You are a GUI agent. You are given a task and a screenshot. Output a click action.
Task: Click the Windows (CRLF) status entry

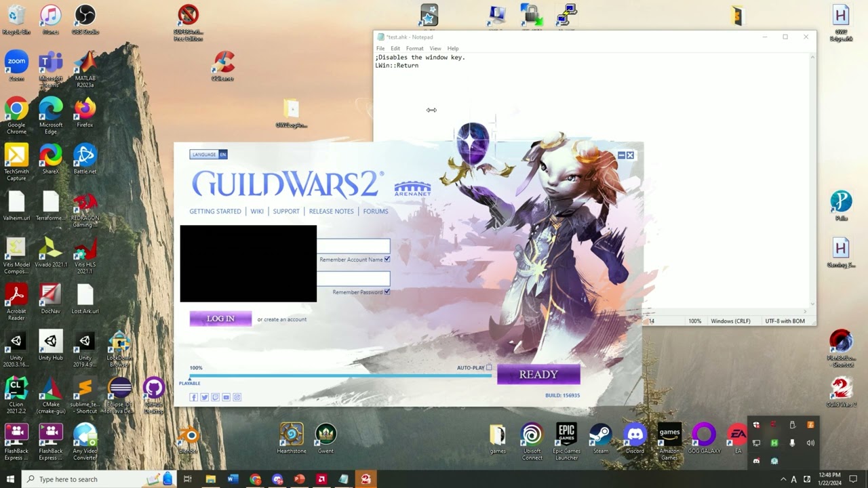[x=730, y=321]
